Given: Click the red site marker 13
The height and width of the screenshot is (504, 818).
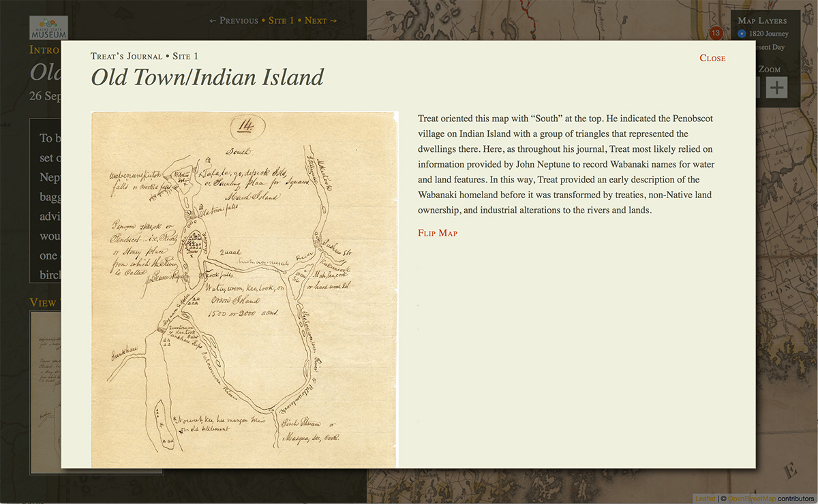Looking at the screenshot, I should [x=715, y=33].
